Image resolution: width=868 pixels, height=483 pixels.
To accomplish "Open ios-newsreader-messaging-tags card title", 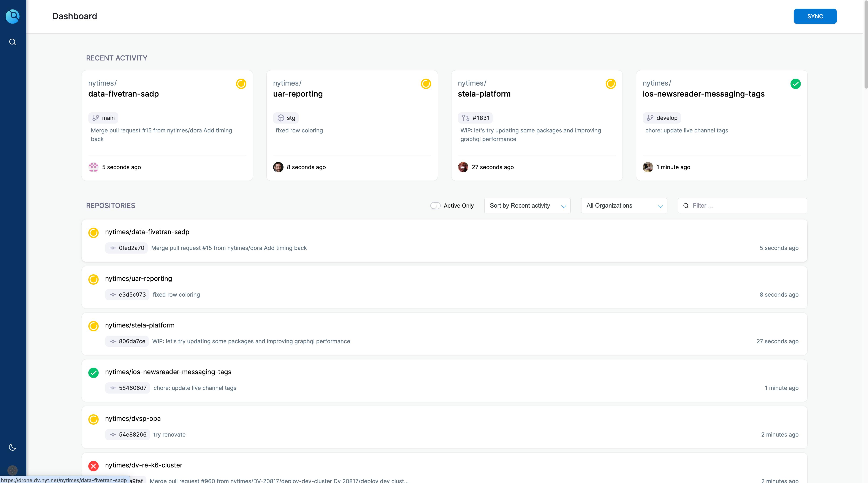I will tap(703, 94).
